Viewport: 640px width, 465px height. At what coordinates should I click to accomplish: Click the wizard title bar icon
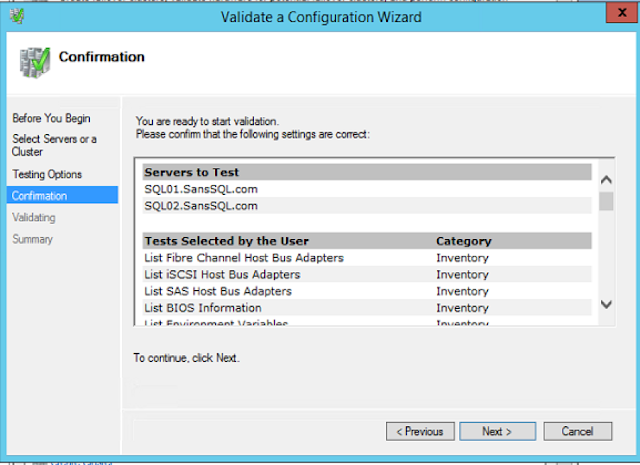[x=17, y=16]
